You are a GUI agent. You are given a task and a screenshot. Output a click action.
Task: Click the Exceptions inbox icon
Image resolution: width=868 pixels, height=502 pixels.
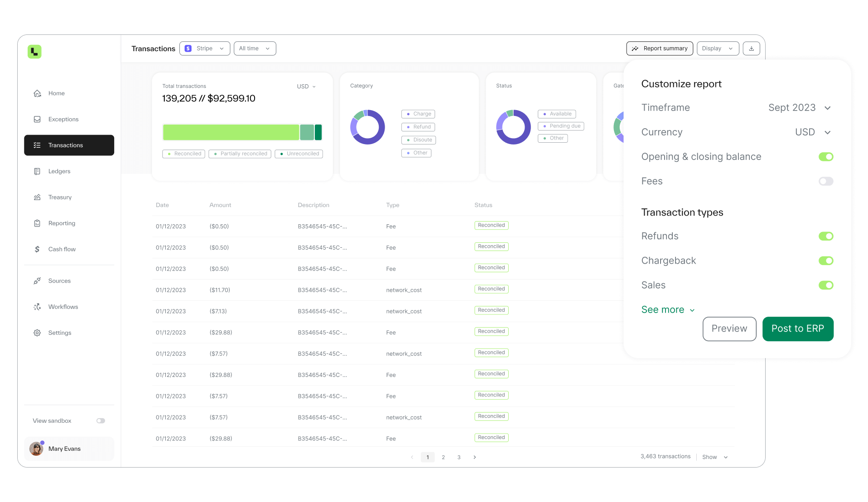click(37, 119)
